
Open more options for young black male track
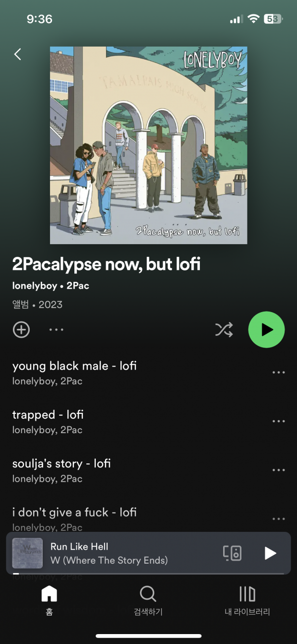pyautogui.click(x=279, y=373)
